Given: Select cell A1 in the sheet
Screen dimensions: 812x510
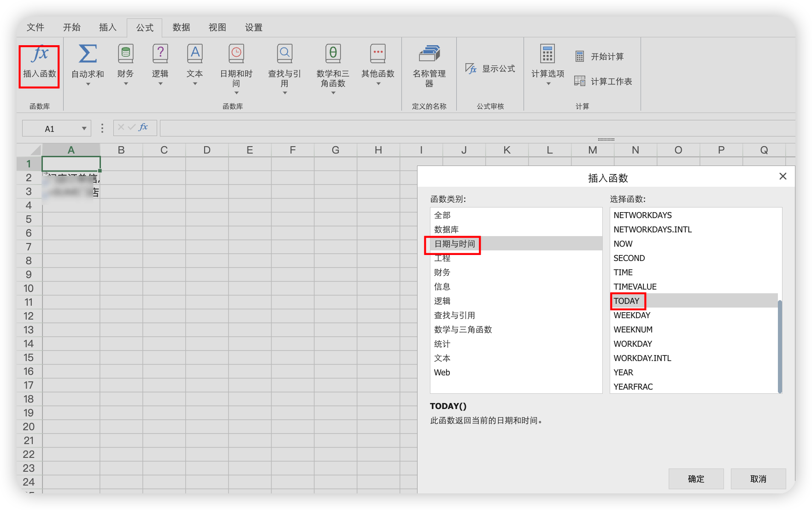Looking at the screenshot, I should click(x=71, y=164).
